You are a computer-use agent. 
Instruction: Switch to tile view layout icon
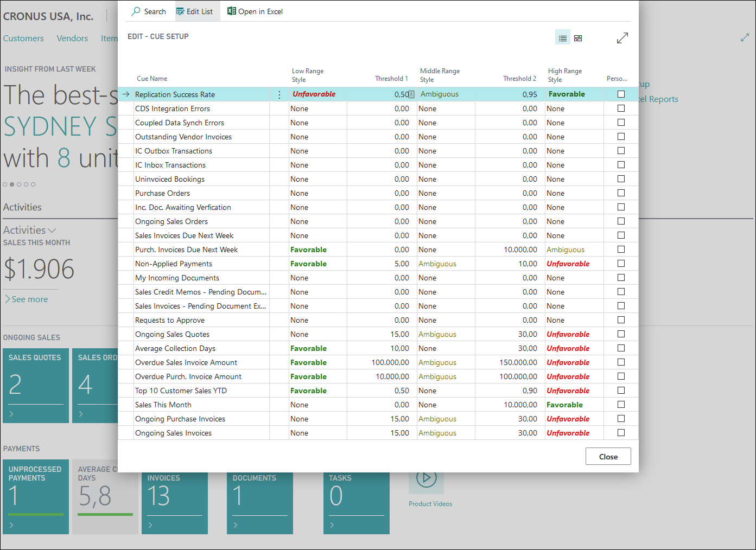[578, 38]
